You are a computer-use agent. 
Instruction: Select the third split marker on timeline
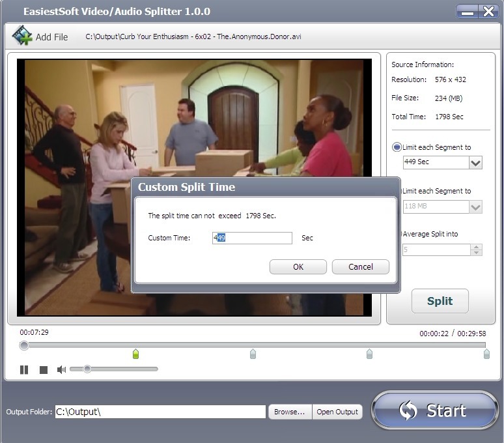coord(369,354)
